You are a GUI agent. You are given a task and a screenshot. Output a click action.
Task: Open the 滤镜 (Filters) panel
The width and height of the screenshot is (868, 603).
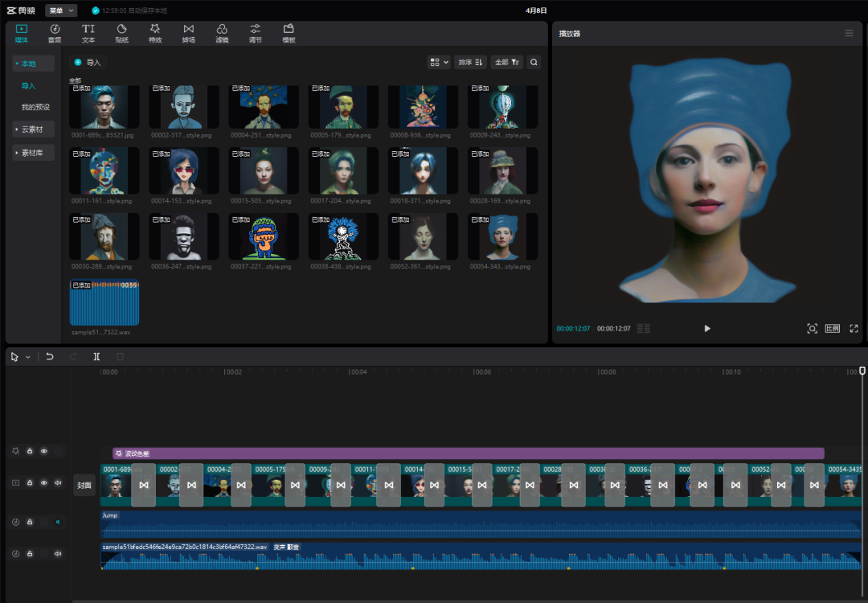point(222,33)
